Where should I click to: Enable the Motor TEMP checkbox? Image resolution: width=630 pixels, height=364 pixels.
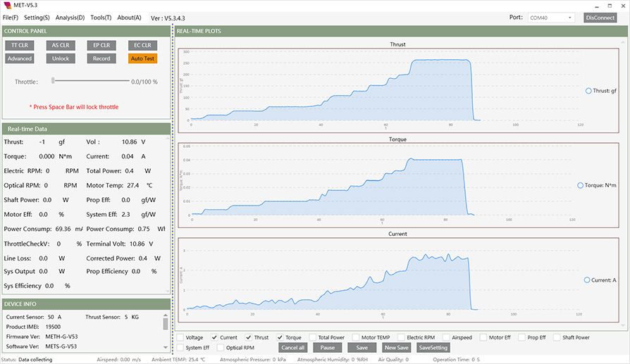coord(356,338)
